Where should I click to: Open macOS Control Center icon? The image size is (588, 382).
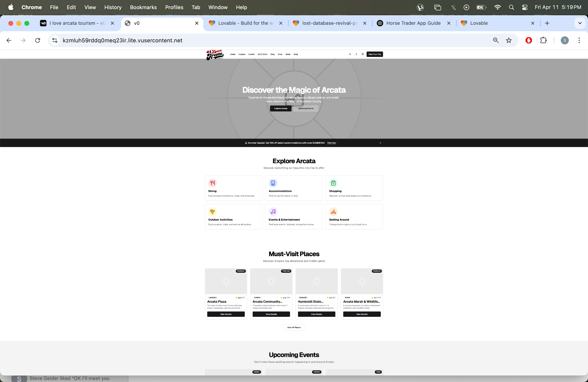point(525,7)
